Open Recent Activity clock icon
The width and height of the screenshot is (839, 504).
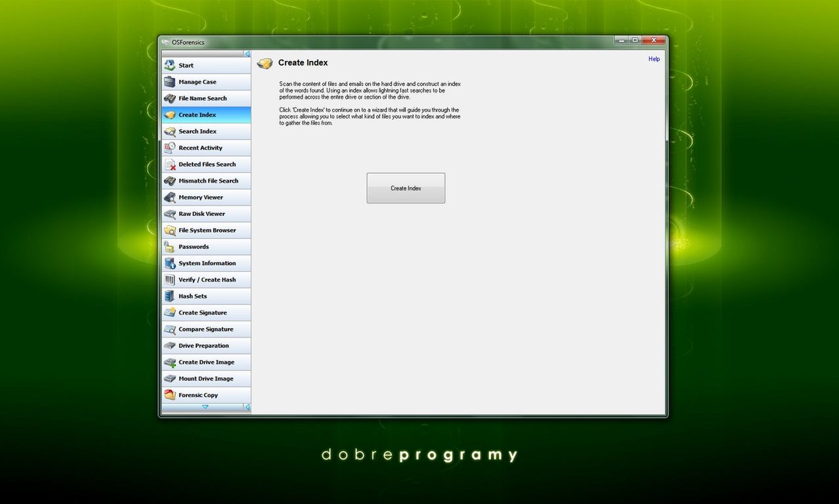click(170, 148)
